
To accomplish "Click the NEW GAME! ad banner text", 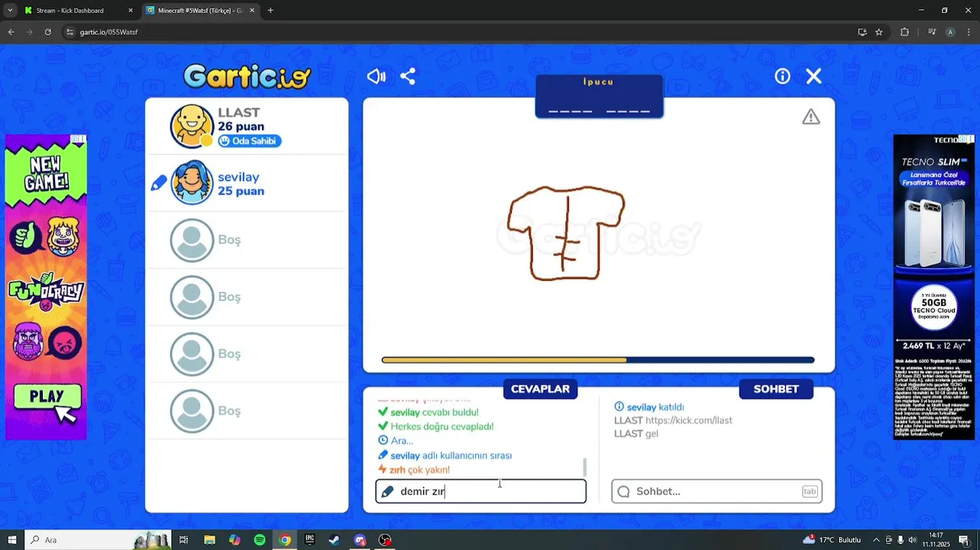I will [x=47, y=174].
